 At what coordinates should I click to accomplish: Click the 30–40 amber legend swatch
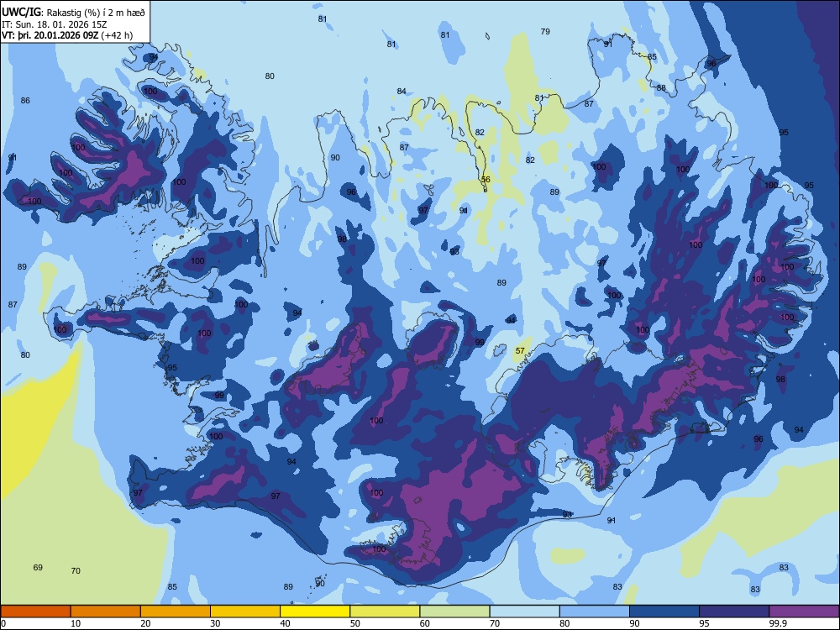pyautogui.click(x=245, y=612)
